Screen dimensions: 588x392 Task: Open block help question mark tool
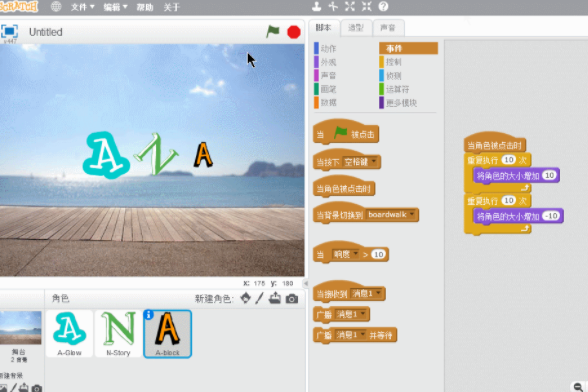383,6
